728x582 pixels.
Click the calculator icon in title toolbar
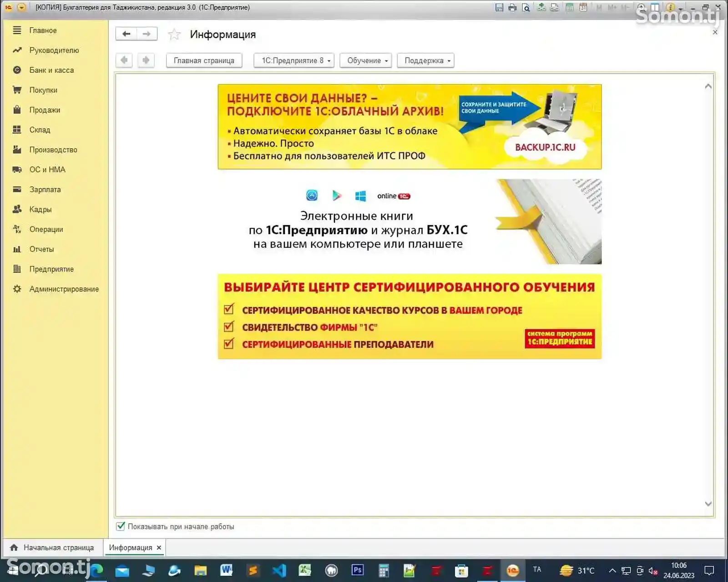(x=569, y=7)
